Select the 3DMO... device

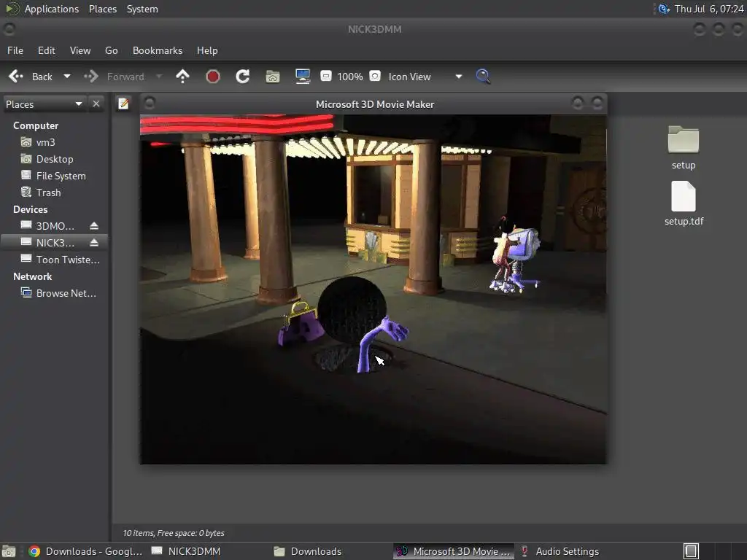(x=47, y=226)
